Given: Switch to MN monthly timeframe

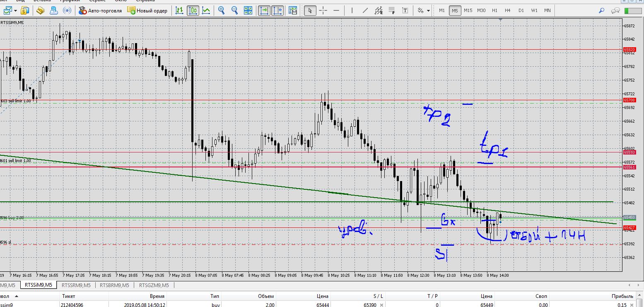Looking at the screenshot, I should (548, 10).
